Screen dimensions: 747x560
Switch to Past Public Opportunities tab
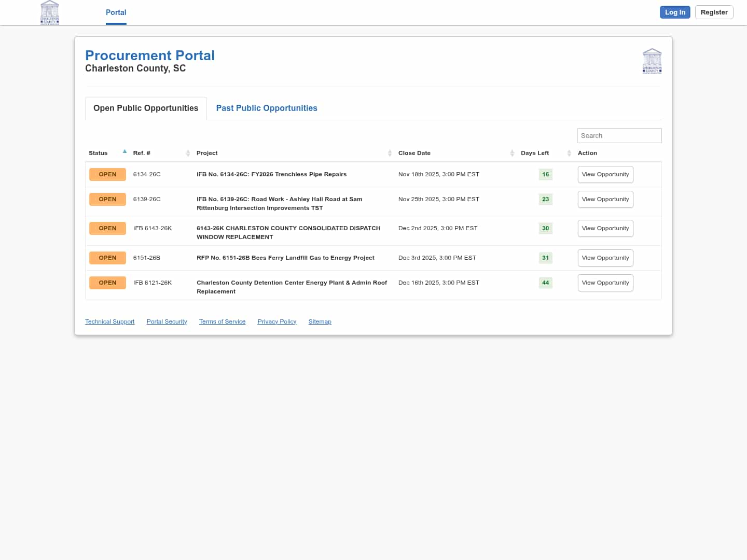click(x=266, y=108)
